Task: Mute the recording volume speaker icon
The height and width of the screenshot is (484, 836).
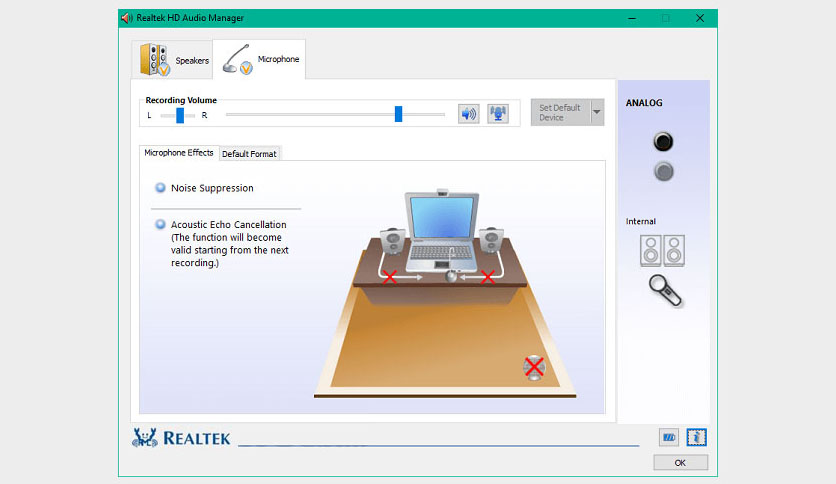Action: click(469, 114)
